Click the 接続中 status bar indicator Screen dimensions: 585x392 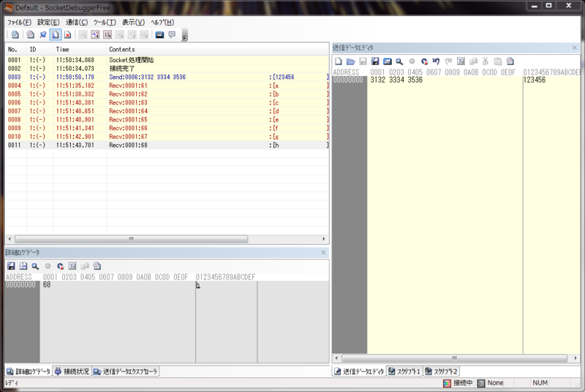coord(458,383)
